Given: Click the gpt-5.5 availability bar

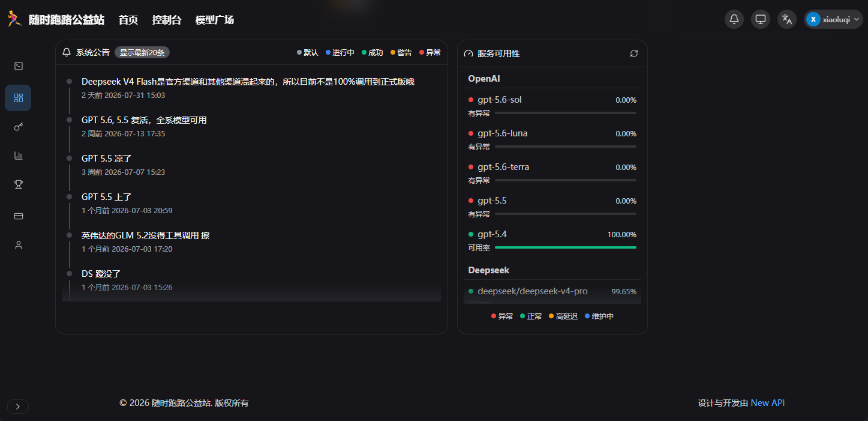Looking at the screenshot, I should (x=566, y=214).
